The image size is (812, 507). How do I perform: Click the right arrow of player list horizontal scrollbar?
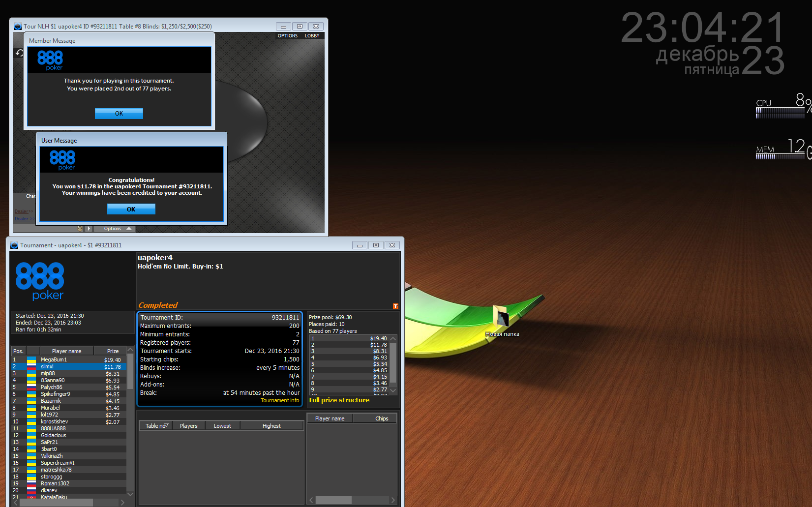pyautogui.click(x=122, y=502)
